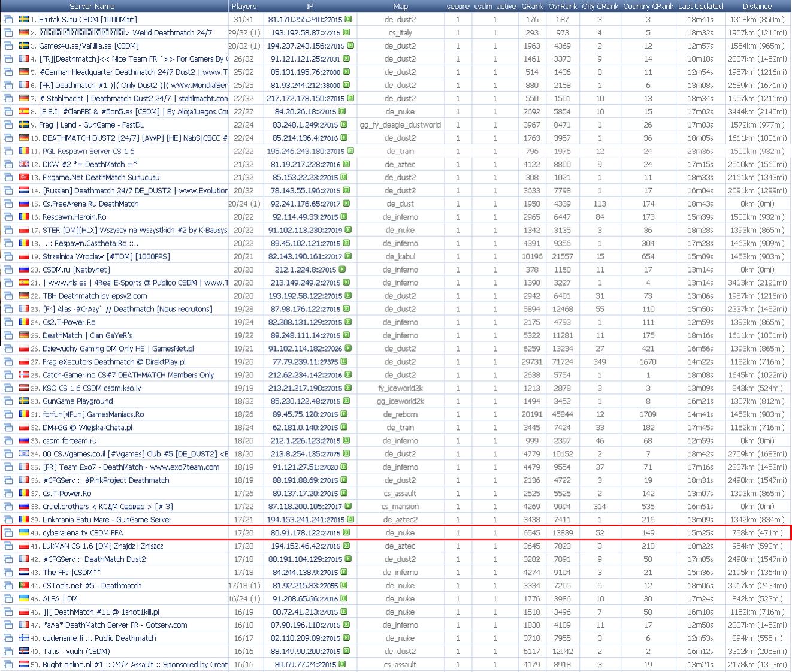Sort servers by the Players column
Viewport: 792px width, 672px height.
[244, 7]
